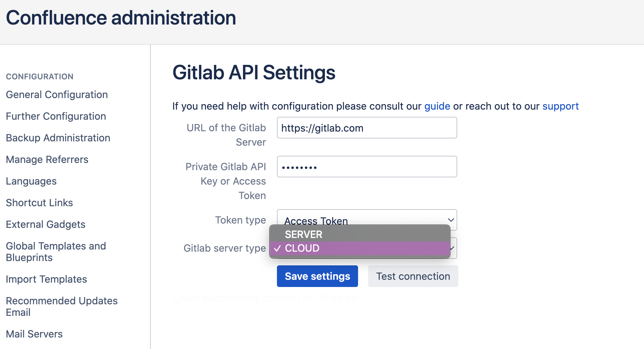Screen dimensions: 644x349
Task: Run Test connection to Gitlab
Action: click(413, 276)
